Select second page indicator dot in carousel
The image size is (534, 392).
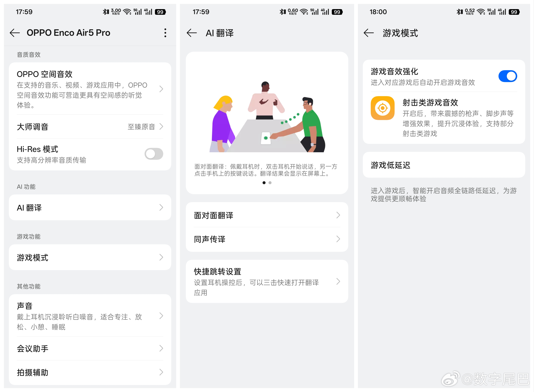270,183
